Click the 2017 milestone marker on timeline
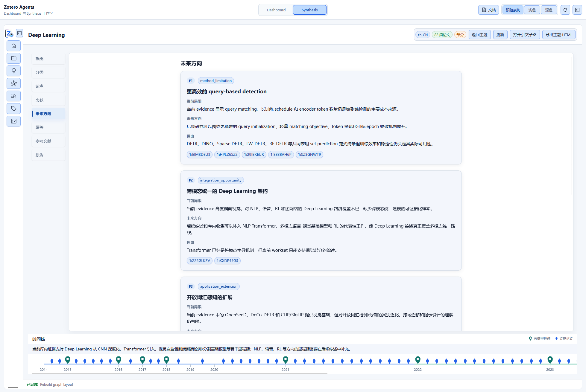This screenshot has width=586, height=392. click(x=142, y=360)
